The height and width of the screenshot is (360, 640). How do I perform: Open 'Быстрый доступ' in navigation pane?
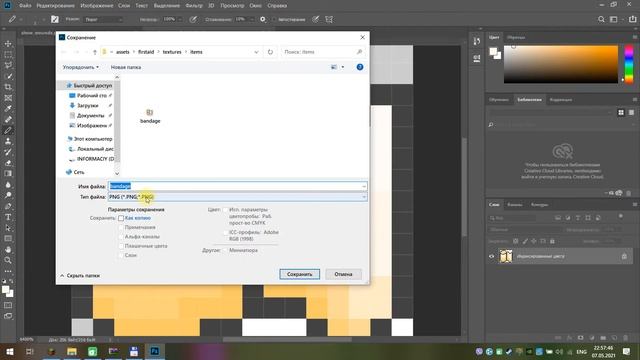[89, 85]
